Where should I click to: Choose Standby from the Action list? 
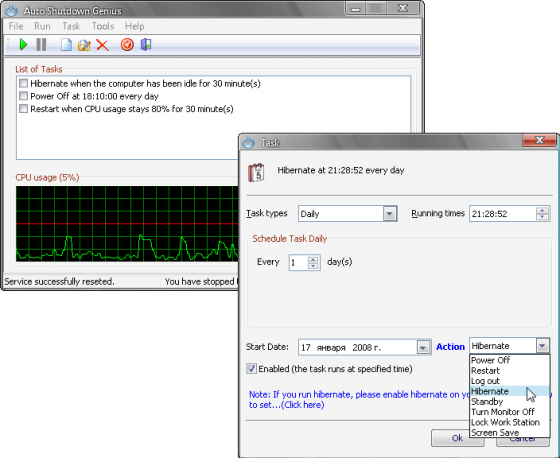tap(509, 402)
